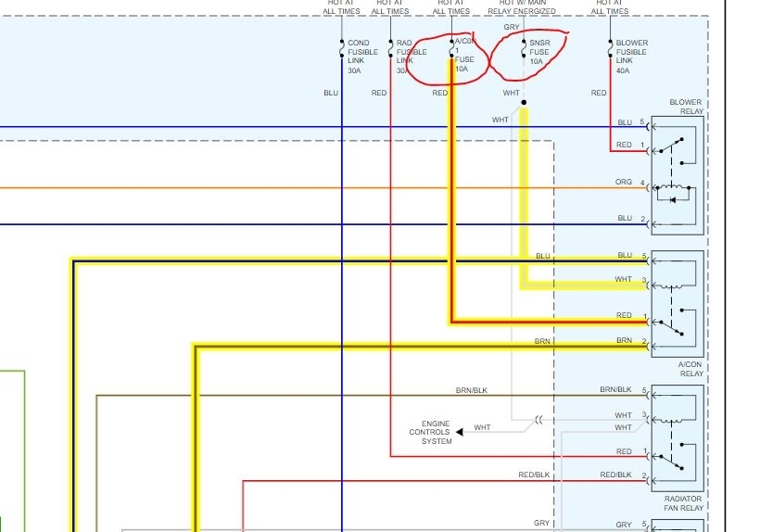Click 'GRY' label at bottom relay pin 5
Viewport: 760px width, 532px height.
(x=624, y=525)
